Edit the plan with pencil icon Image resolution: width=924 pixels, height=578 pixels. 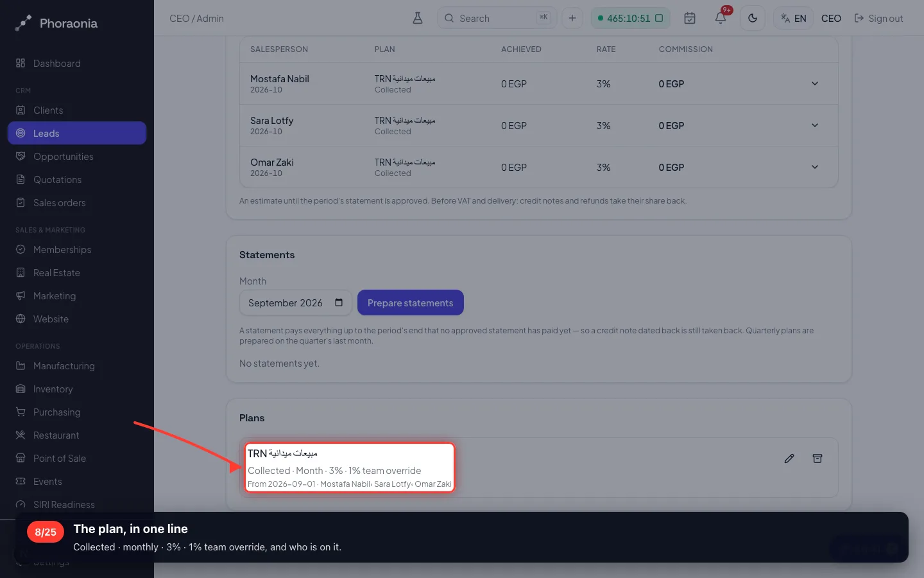click(789, 459)
